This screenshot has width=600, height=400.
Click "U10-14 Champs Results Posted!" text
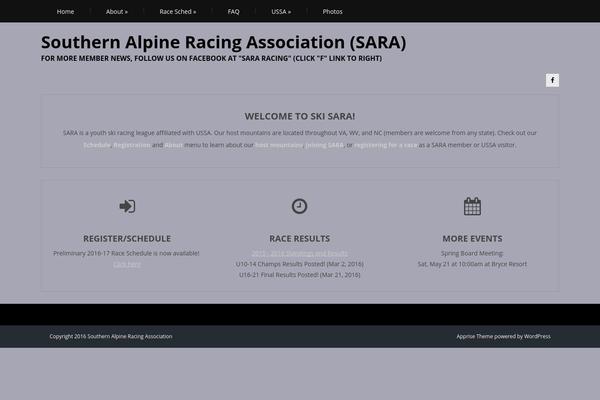click(280, 264)
